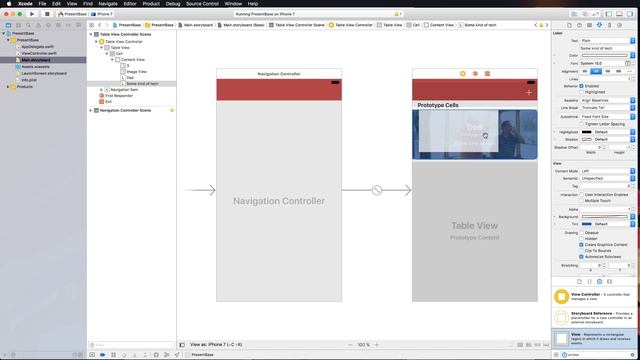
Task: Stop the running app
Action: coord(47,14)
